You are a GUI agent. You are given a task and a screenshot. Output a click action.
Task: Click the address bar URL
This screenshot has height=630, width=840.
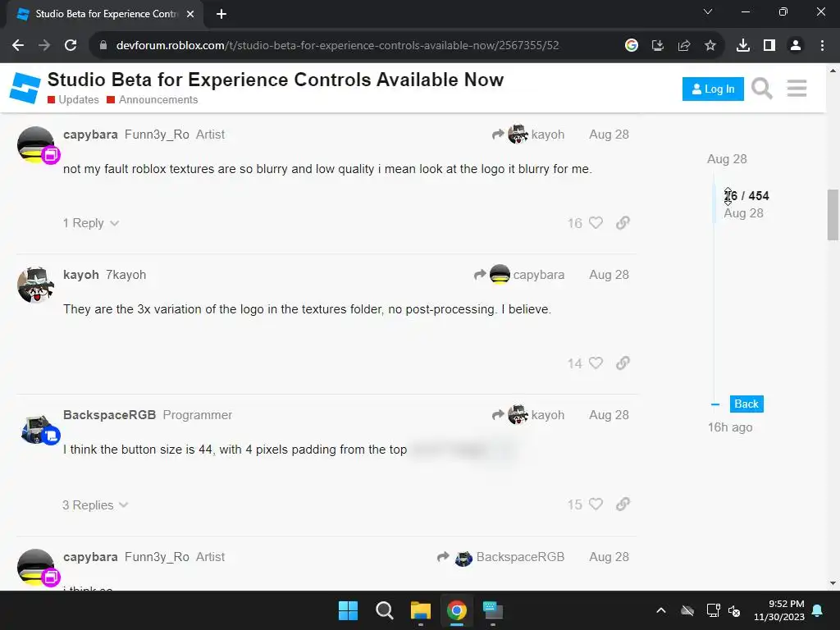click(337, 46)
